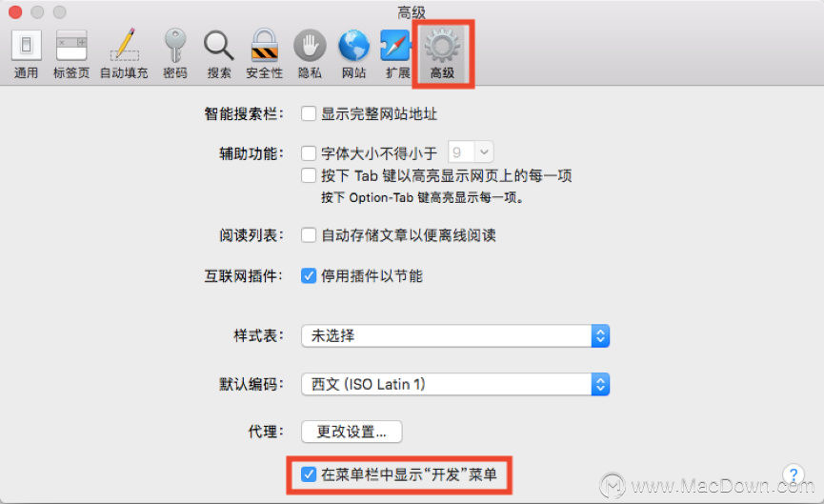Open the 网站 (Websites) globe icon
Image resolution: width=824 pixels, height=504 pixels.
pos(353,45)
